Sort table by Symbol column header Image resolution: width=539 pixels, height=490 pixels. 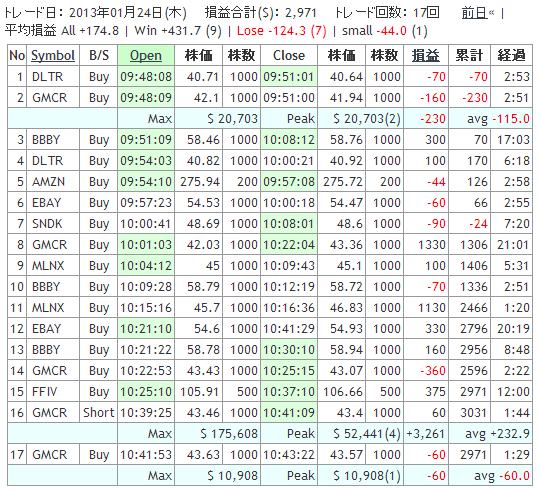53,55
